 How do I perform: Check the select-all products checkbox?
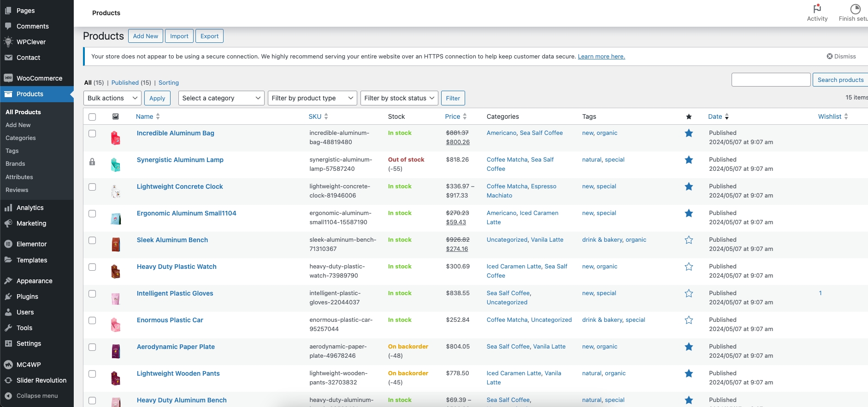click(92, 117)
